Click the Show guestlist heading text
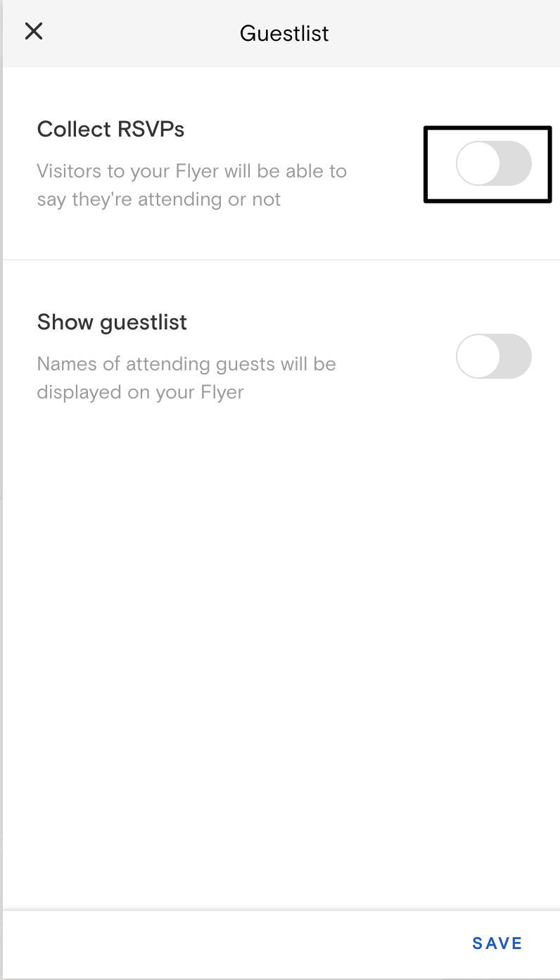The height and width of the screenshot is (980, 560). [x=112, y=322]
